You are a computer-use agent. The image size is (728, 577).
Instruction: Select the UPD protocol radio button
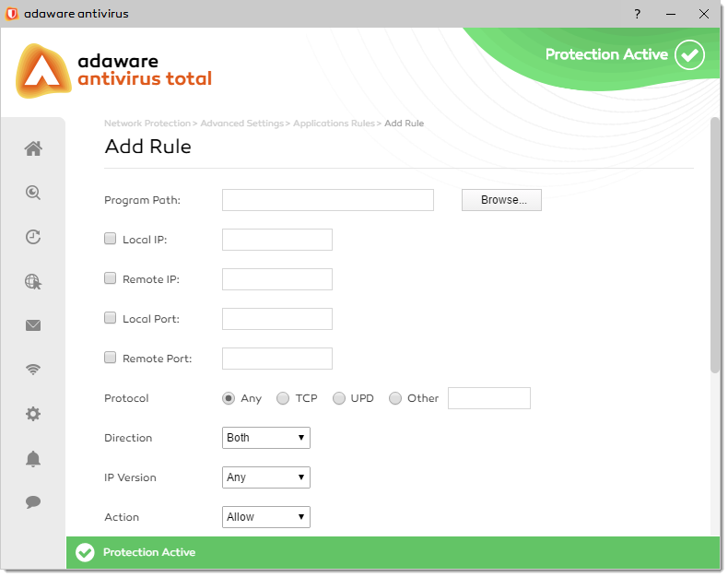339,398
